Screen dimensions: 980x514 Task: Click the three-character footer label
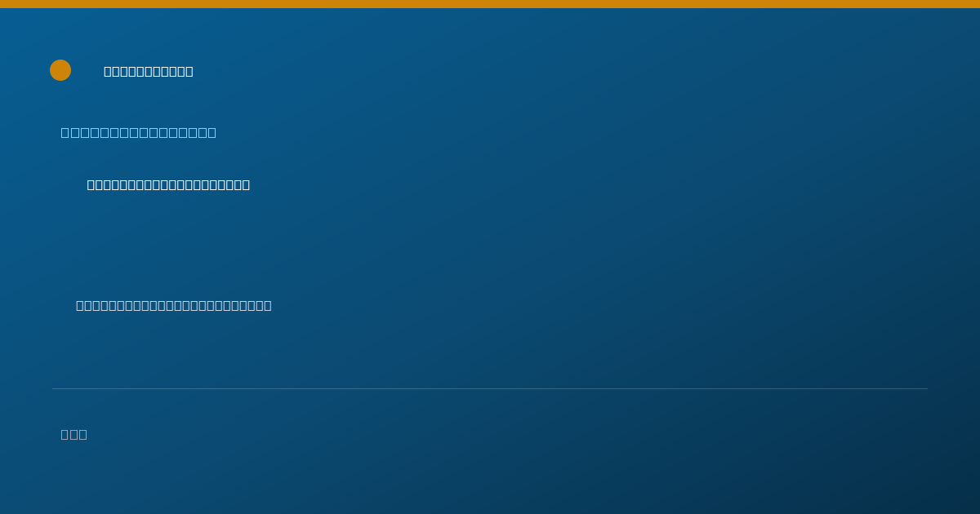74,434
